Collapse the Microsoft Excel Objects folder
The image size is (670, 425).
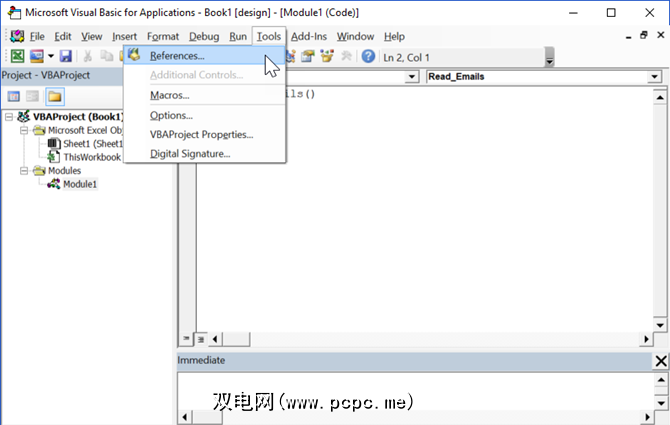pos(24,130)
